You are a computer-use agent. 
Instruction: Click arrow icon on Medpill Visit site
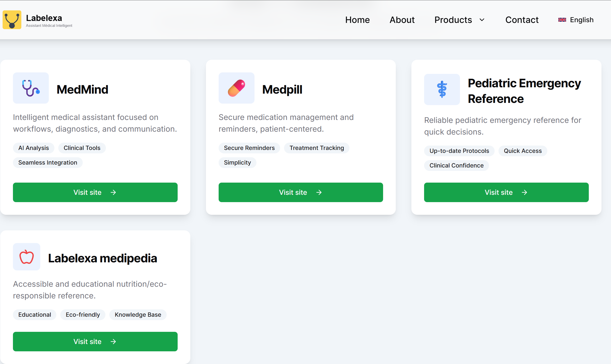[x=319, y=192]
